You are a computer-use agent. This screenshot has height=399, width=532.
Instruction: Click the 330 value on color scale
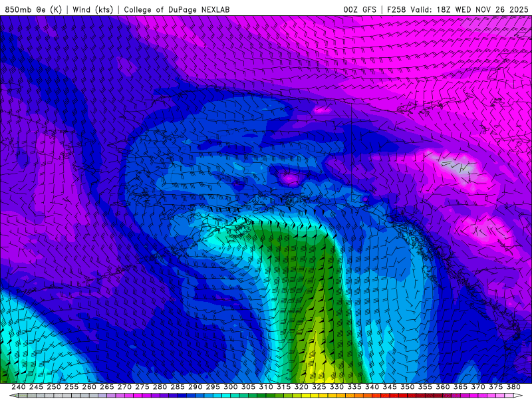pos(336,387)
